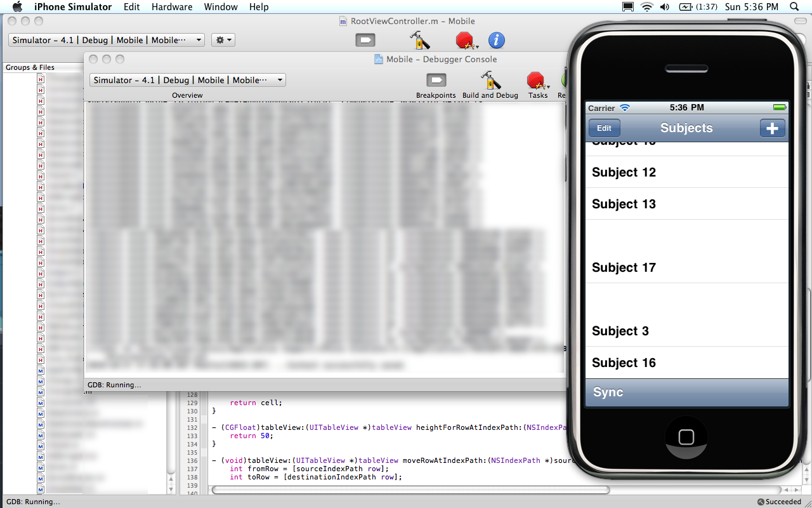Click the hammer build icon in the RootViewController.m window
The image size is (812, 508).
[x=419, y=41]
